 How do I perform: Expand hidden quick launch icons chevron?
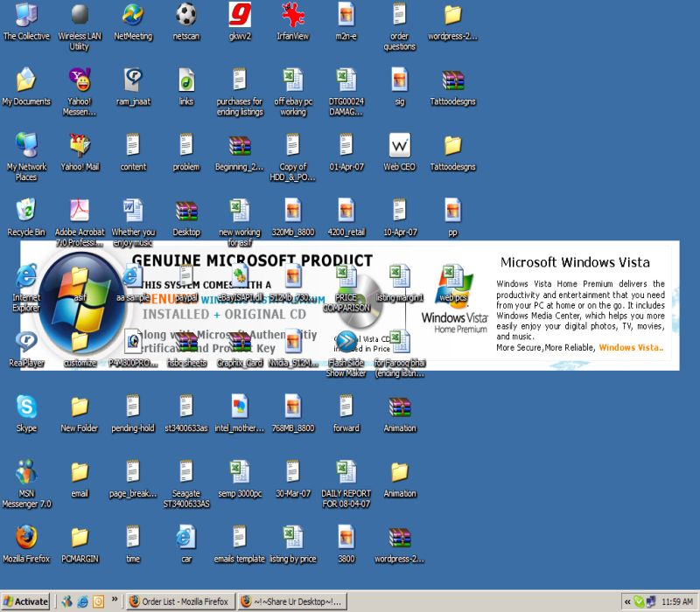coord(115,599)
